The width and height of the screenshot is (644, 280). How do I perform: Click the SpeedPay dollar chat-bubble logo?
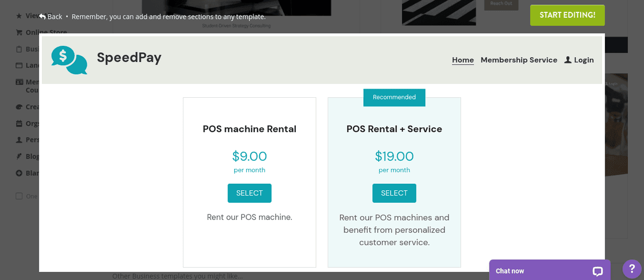(69, 60)
